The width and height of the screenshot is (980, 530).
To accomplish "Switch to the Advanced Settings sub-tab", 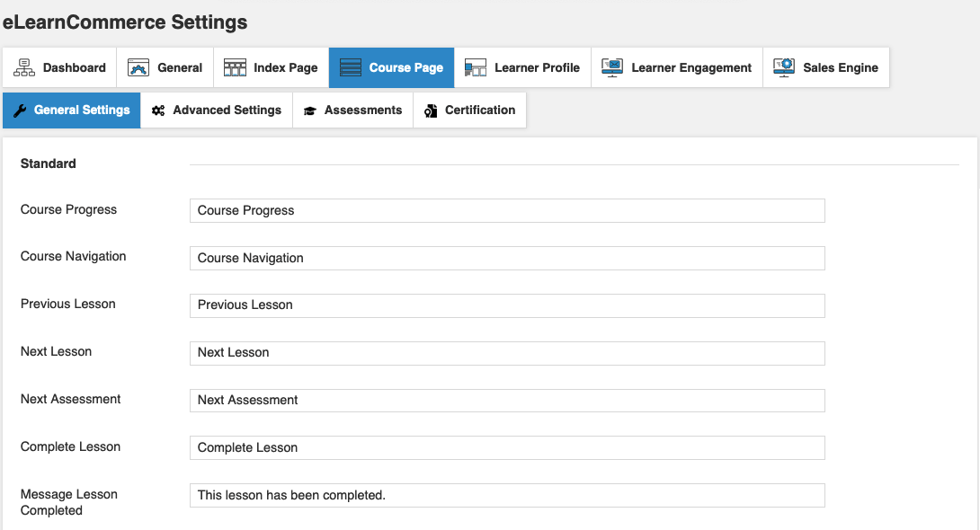I will pos(217,110).
